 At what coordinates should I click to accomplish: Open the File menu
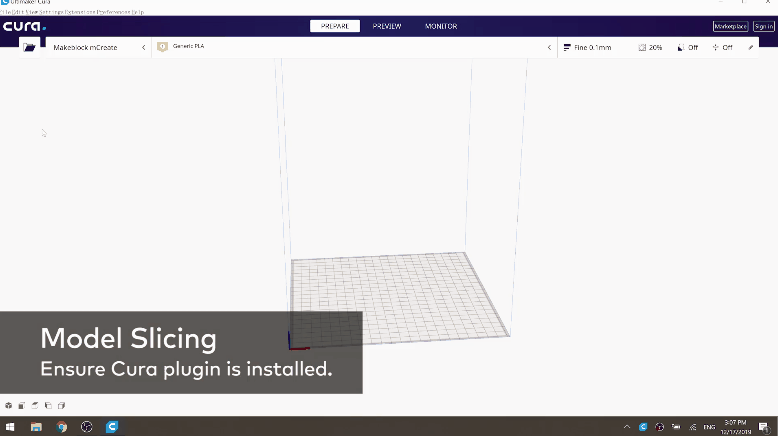coord(5,12)
